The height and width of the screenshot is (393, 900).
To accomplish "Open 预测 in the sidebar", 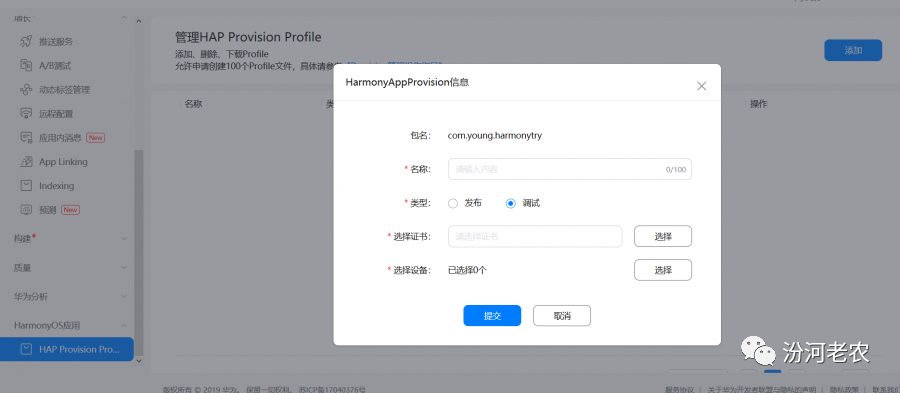I will point(48,209).
